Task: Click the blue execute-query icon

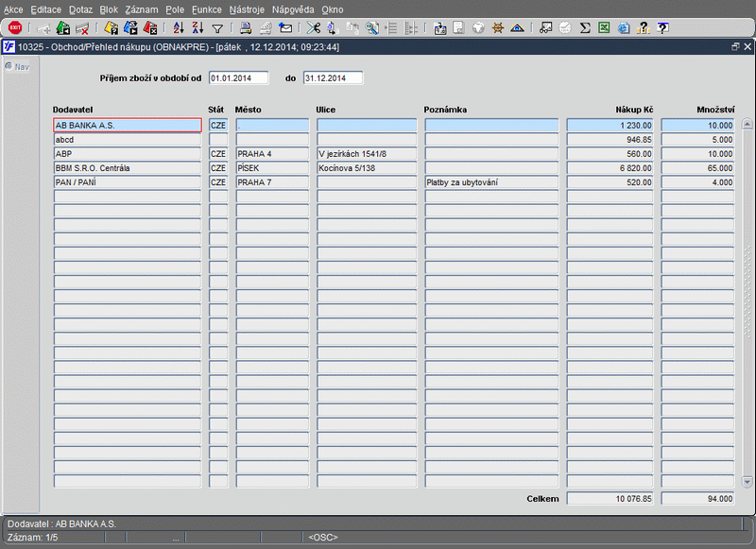Action: (x=130, y=28)
